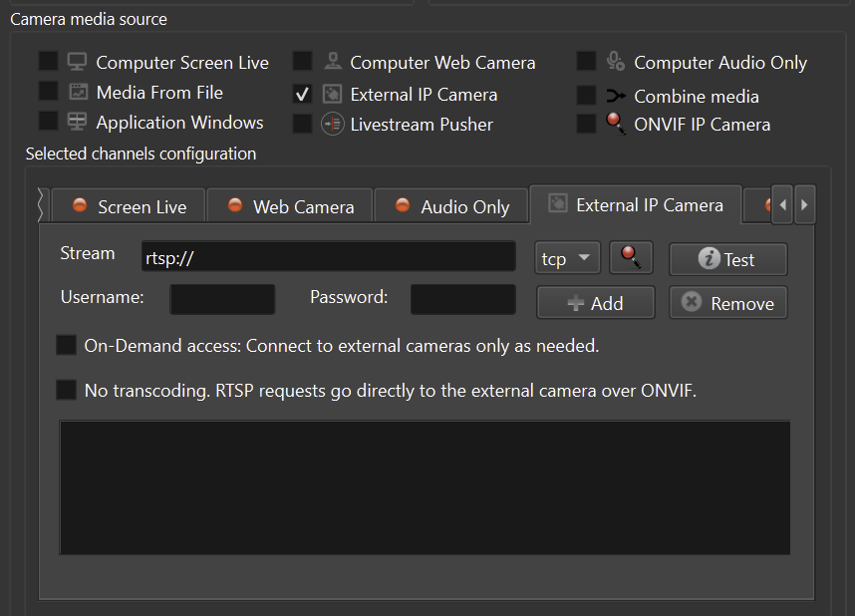The image size is (855, 616).
Task: Enable the No transcoding checkbox
Action: click(66, 390)
